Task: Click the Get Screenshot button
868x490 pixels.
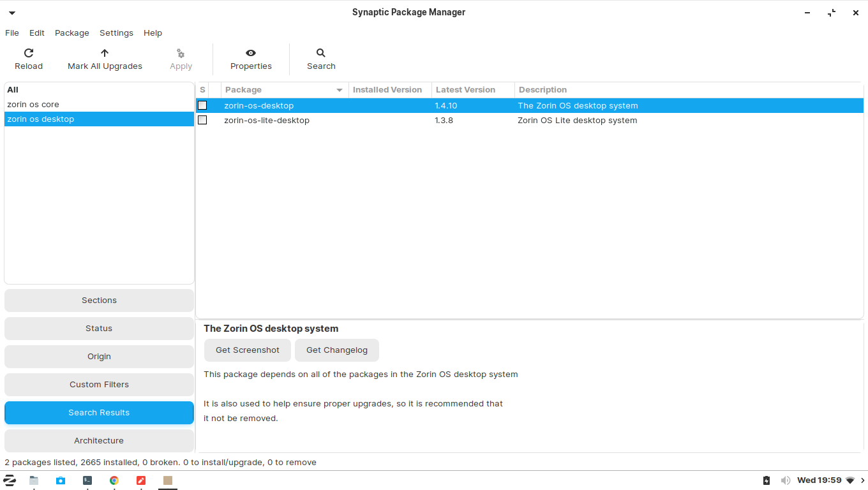Action: [248, 350]
